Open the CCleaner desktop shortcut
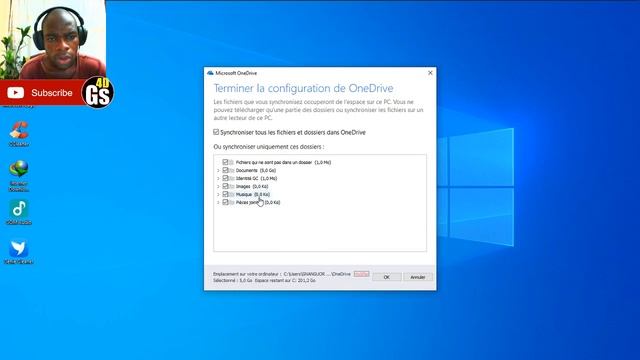 point(19,133)
